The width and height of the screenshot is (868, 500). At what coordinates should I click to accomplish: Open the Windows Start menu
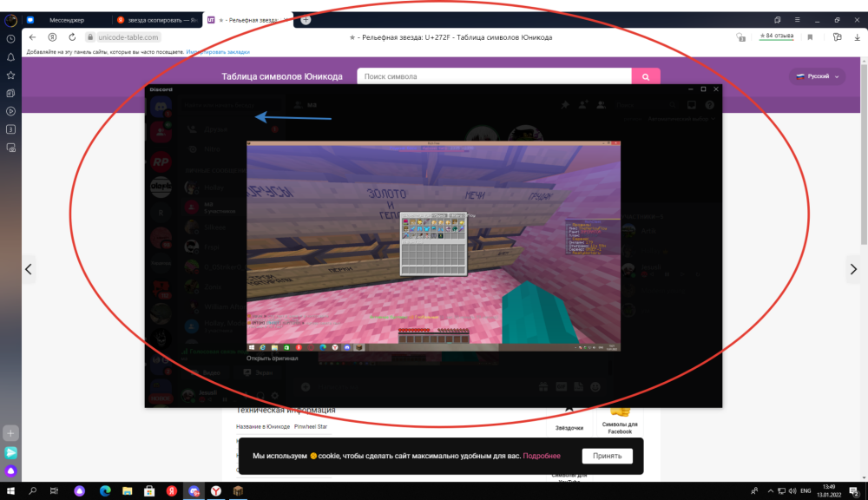click(10, 490)
